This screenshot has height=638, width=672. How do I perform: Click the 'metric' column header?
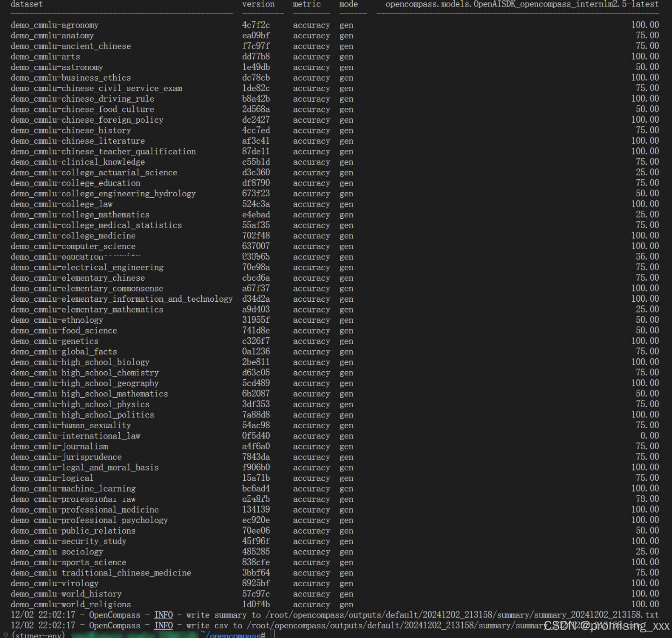tap(307, 4)
